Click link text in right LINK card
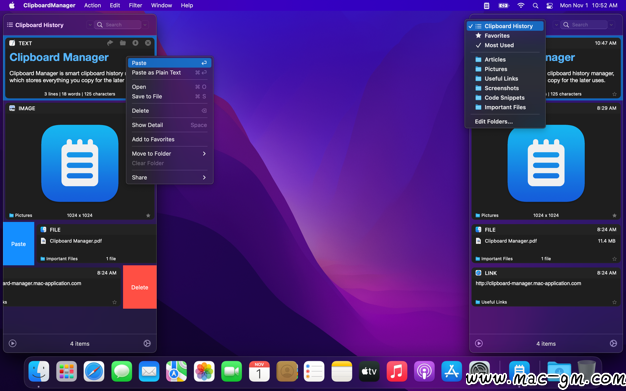This screenshot has width=626, height=391. coord(528,283)
